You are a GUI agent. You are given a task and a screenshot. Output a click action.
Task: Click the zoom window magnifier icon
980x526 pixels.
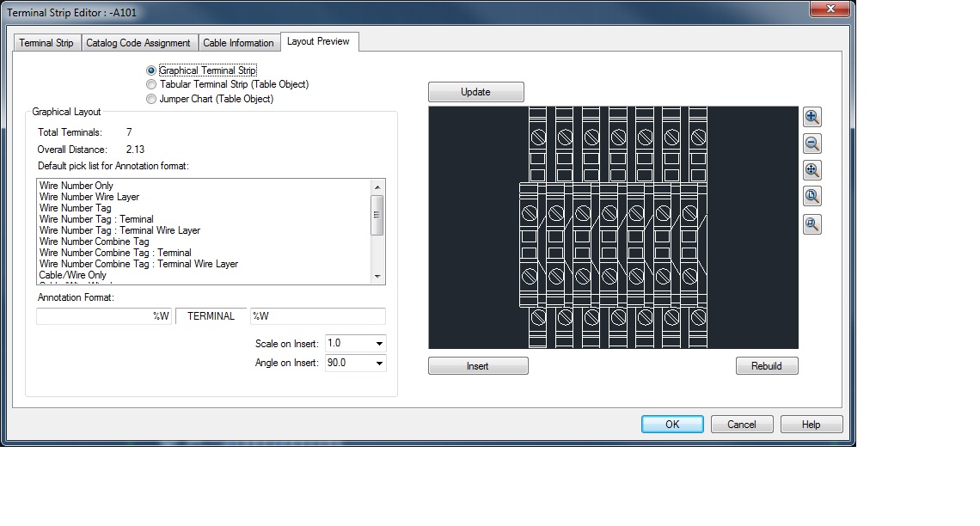pos(812,224)
